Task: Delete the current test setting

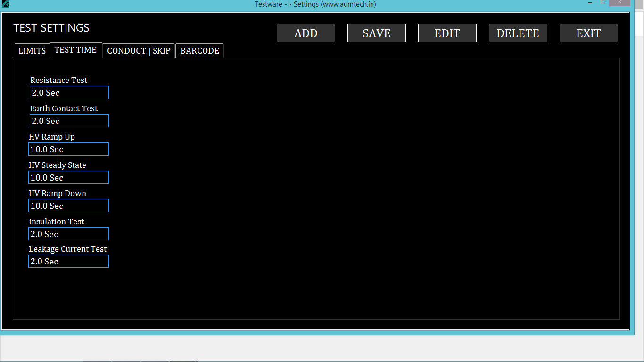Action: pyautogui.click(x=518, y=33)
